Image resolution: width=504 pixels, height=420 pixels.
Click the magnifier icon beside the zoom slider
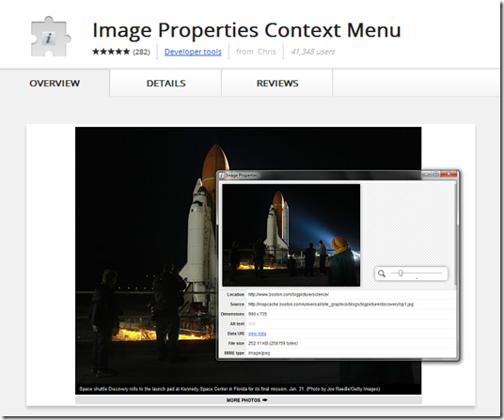[382, 273]
